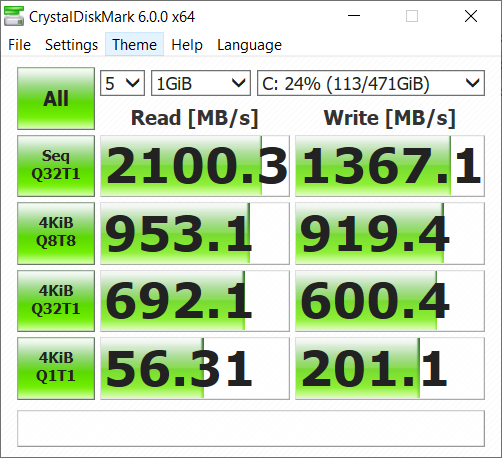
Task: Expand the test size dropdown showing 1GiB
Action: click(x=201, y=83)
